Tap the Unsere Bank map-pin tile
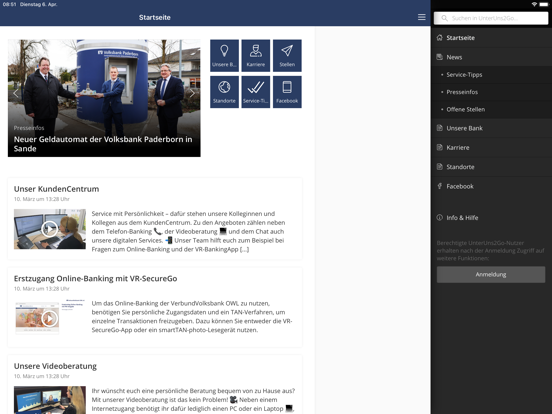The width and height of the screenshot is (552, 414). pyautogui.click(x=224, y=56)
